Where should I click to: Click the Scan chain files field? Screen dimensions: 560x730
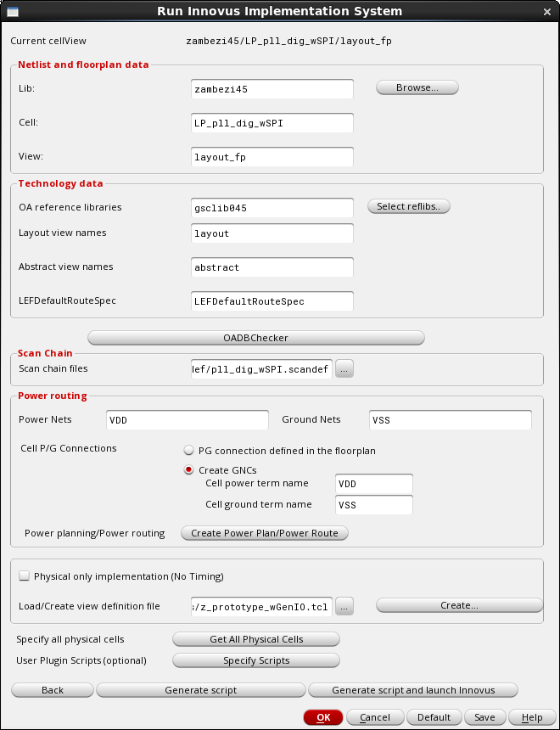261,369
